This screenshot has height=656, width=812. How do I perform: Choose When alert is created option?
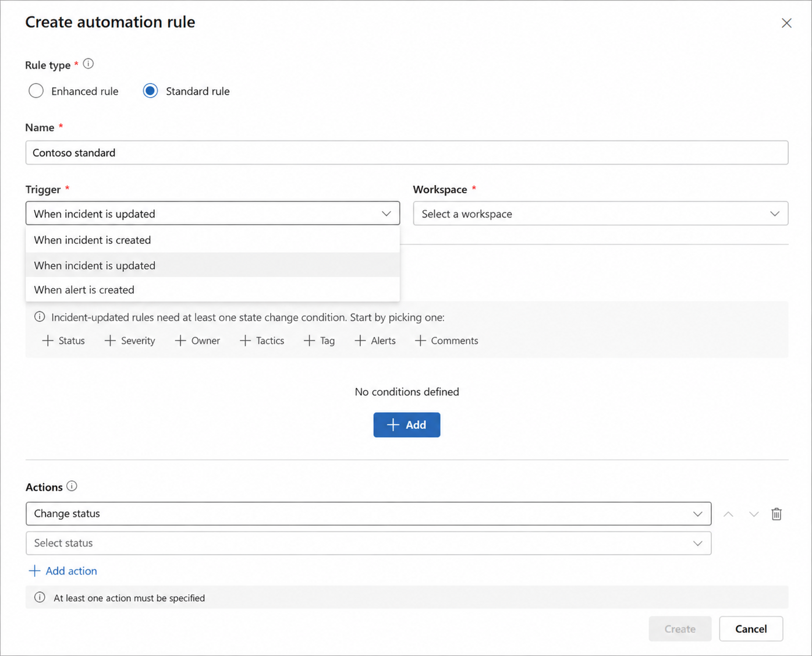click(212, 290)
